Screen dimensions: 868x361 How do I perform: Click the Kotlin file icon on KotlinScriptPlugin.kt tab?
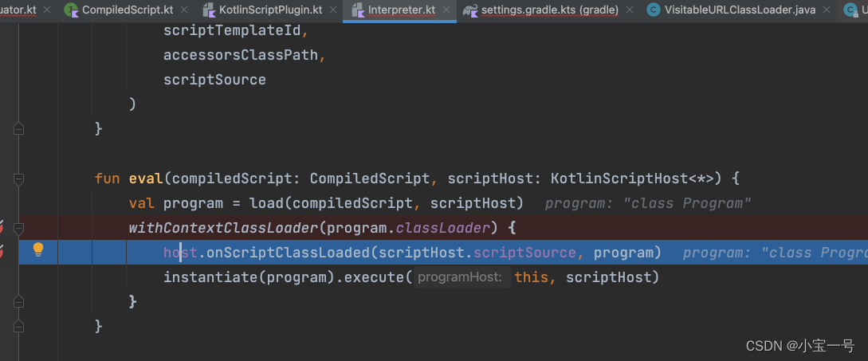click(x=209, y=10)
